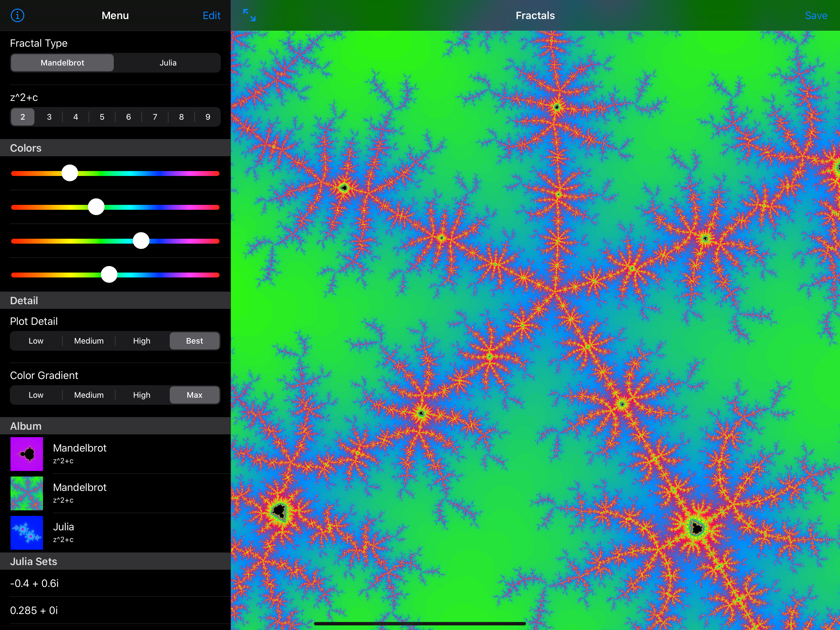Switch fractal type to Julia
Screen dimensions: 840x630
click(168, 63)
